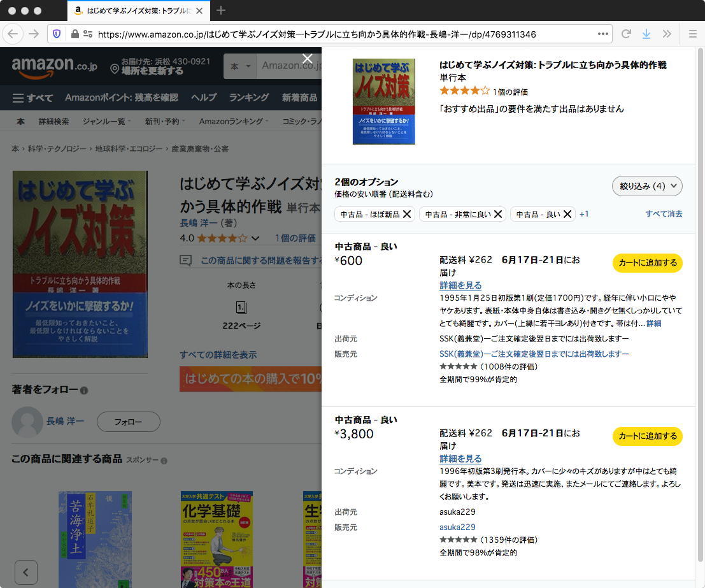Remove the 中古品 - 非常に良い filter
The height and width of the screenshot is (588, 705).
(498, 214)
